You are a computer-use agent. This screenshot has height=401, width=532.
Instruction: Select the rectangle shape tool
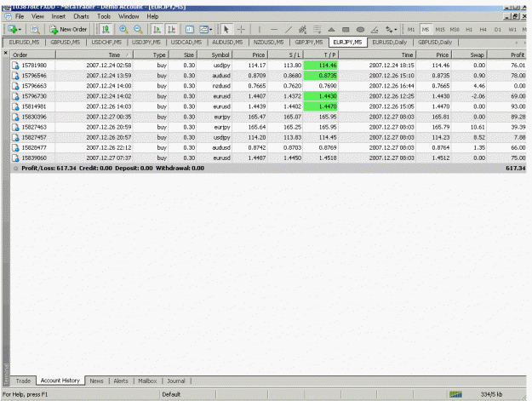pos(346,30)
